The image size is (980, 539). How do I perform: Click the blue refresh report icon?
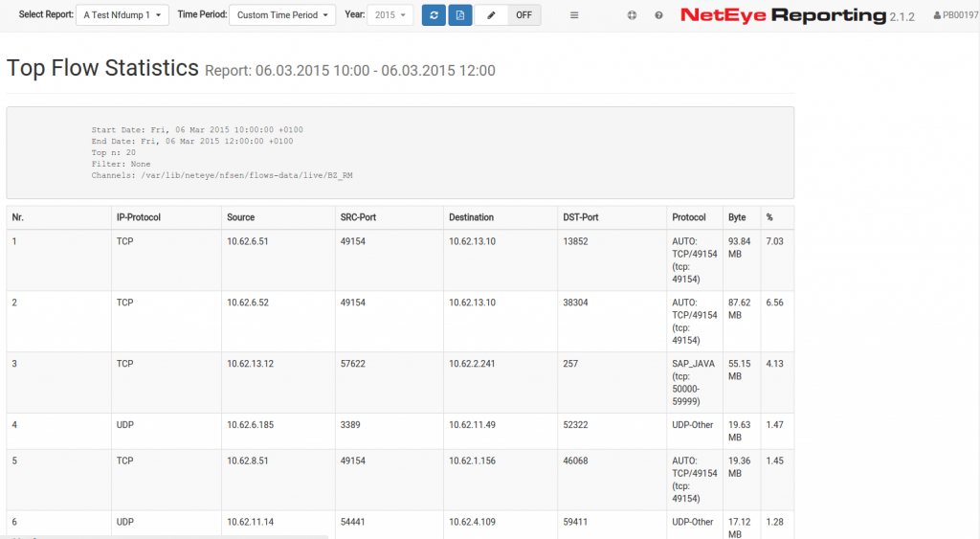pyautogui.click(x=434, y=15)
